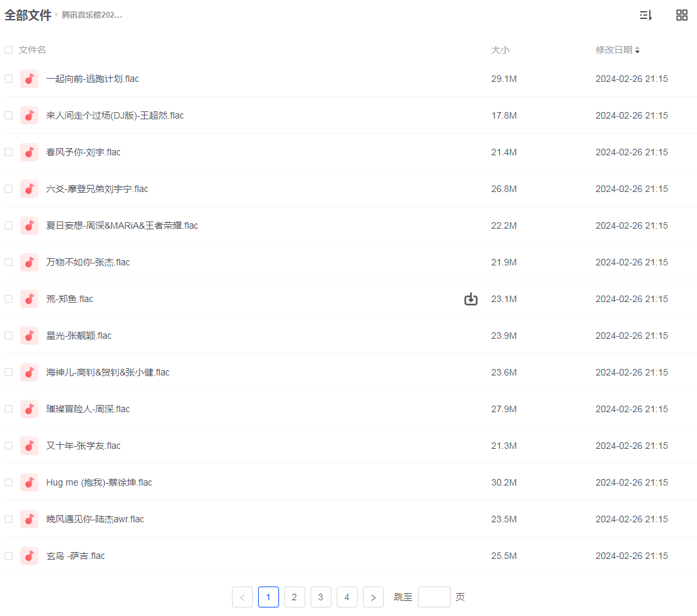Open file Hug me (抱我)-蔡徐坤.flac

[x=99, y=482]
